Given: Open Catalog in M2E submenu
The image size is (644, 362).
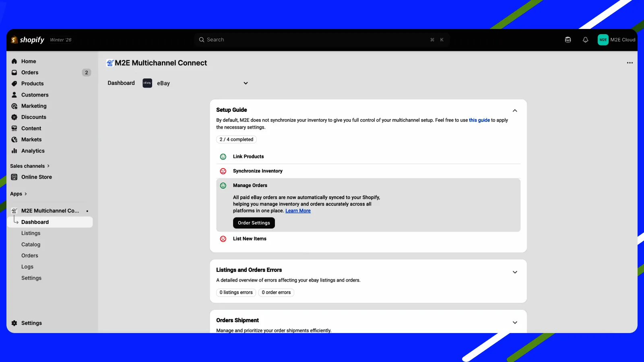Looking at the screenshot, I should pyautogui.click(x=31, y=245).
